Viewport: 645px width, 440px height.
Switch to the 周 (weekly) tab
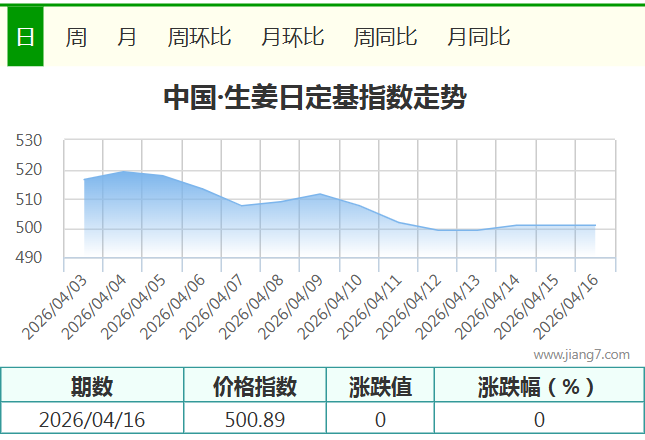(76, 37)
